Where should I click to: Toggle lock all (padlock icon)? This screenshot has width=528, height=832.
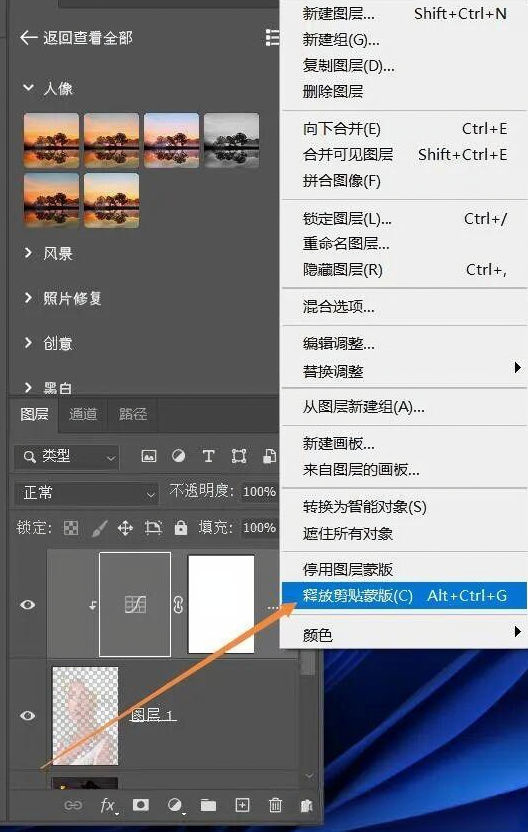[181, 527]
